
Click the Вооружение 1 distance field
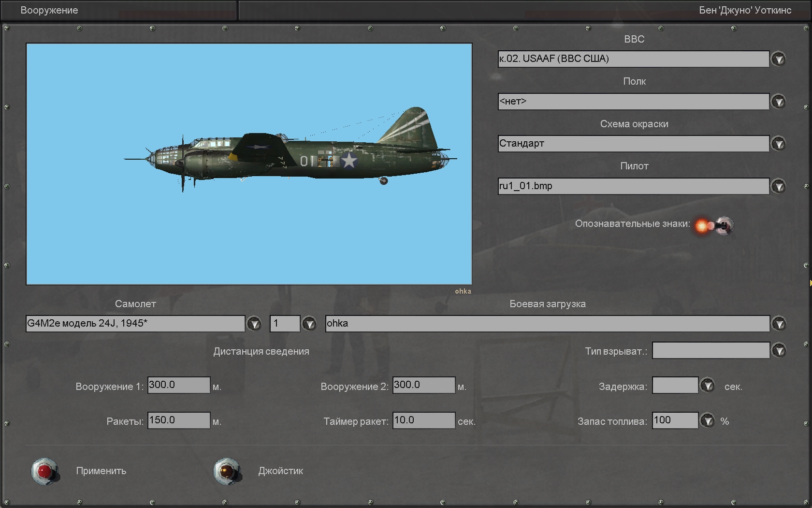[x=179, y=385]
